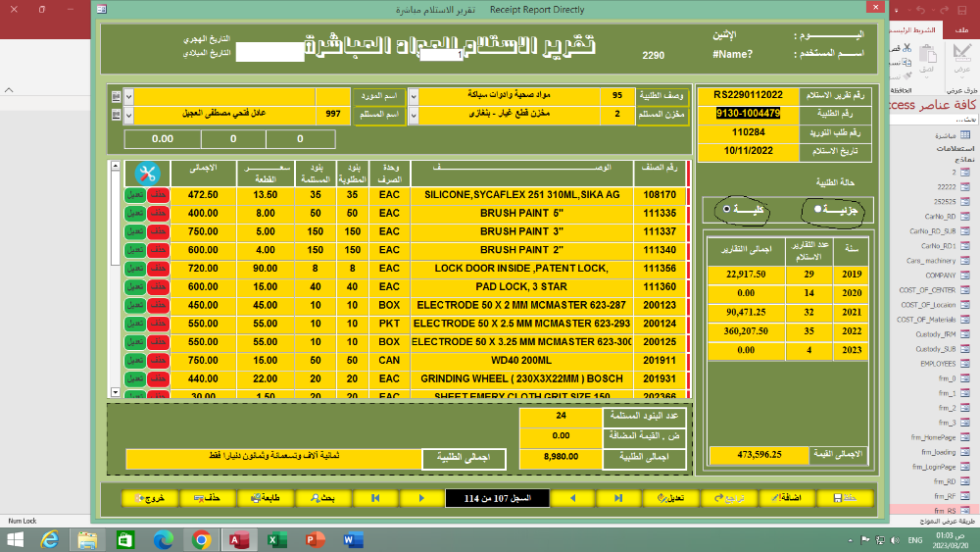Open the Windows Start menu
Image resolution: width=980 pixels, height=552 pixels.
(x=15, y=539)
